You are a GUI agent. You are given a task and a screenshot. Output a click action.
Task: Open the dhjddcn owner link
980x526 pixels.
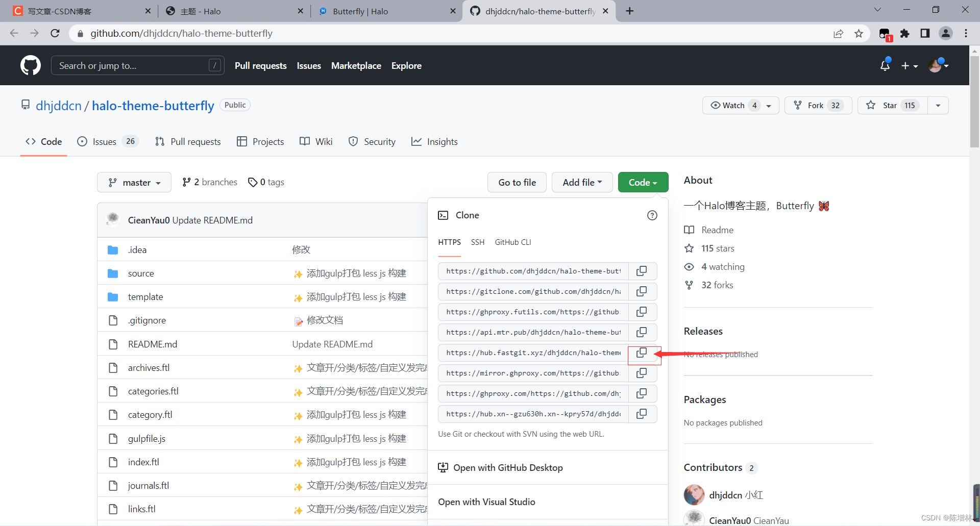pyautogui.click(x=59, y=106)
